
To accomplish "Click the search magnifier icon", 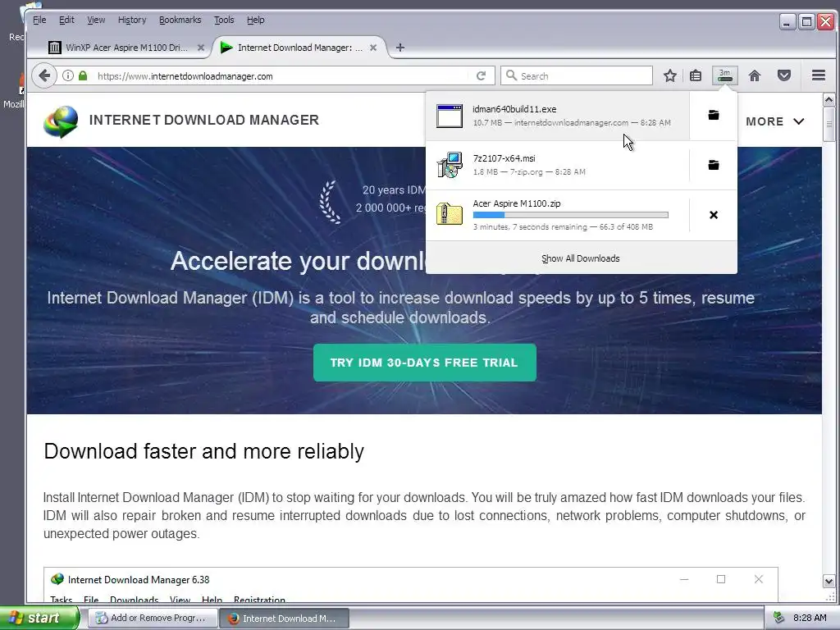I will click(x=512, y=75).
